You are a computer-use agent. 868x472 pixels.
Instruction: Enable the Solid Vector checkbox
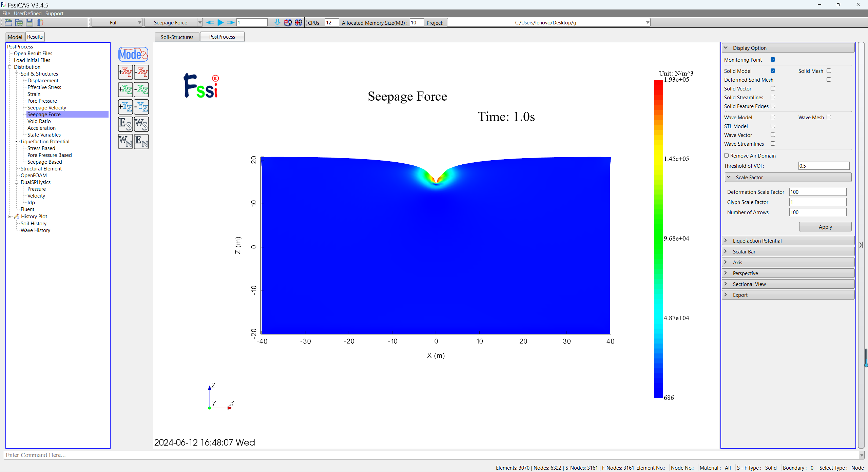773,88
